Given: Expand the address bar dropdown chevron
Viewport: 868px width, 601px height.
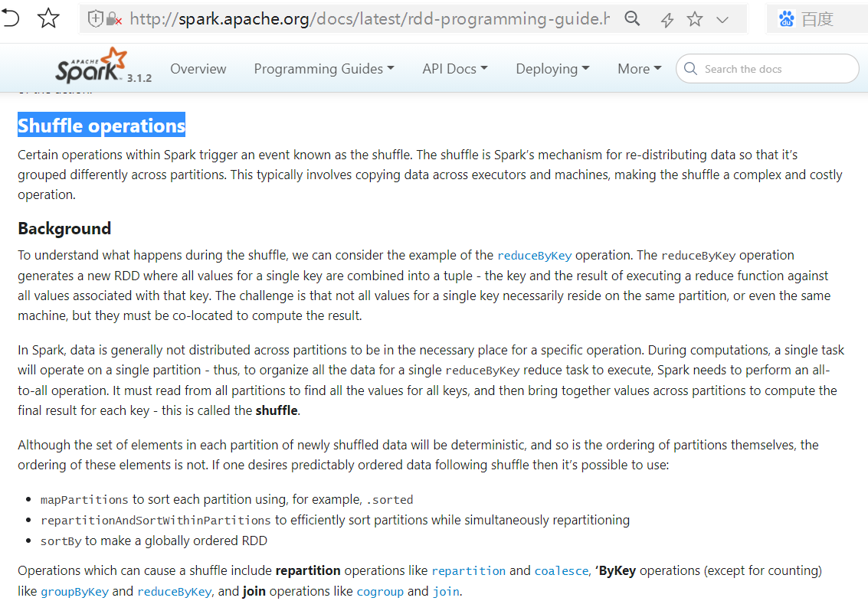Looking at the screenshot, I should tap(722, 20).
